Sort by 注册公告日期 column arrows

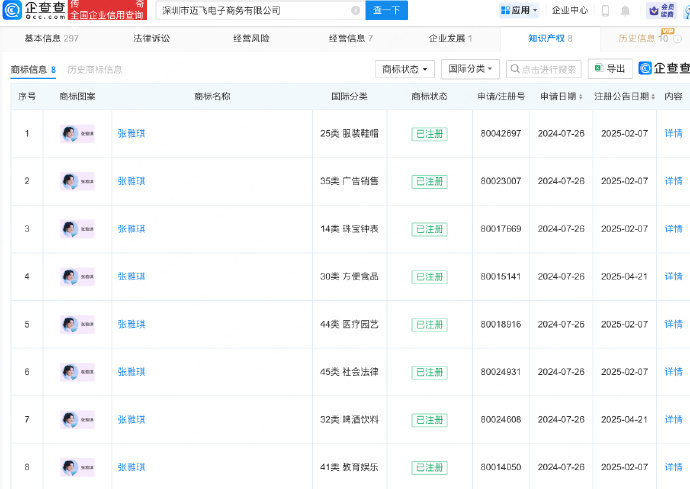[x=653, y=96]
